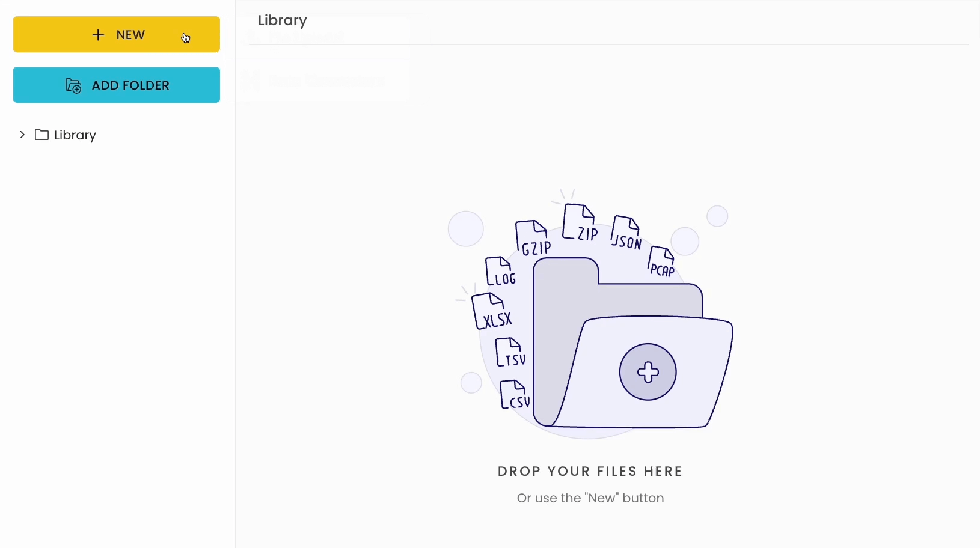This screenshot has height=548, width=980.
Task: Click the ADD FOLDER button label
Action: (130, 85)
